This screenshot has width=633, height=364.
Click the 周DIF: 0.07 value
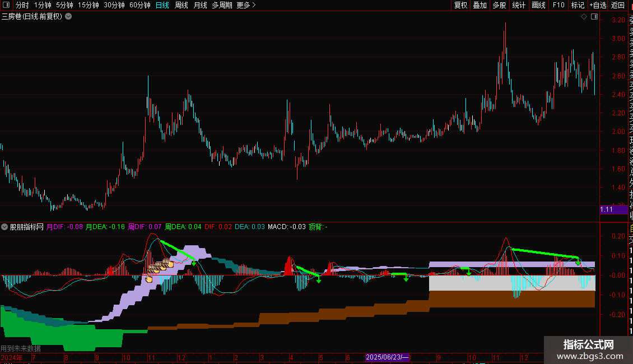(x=145, y=227)
